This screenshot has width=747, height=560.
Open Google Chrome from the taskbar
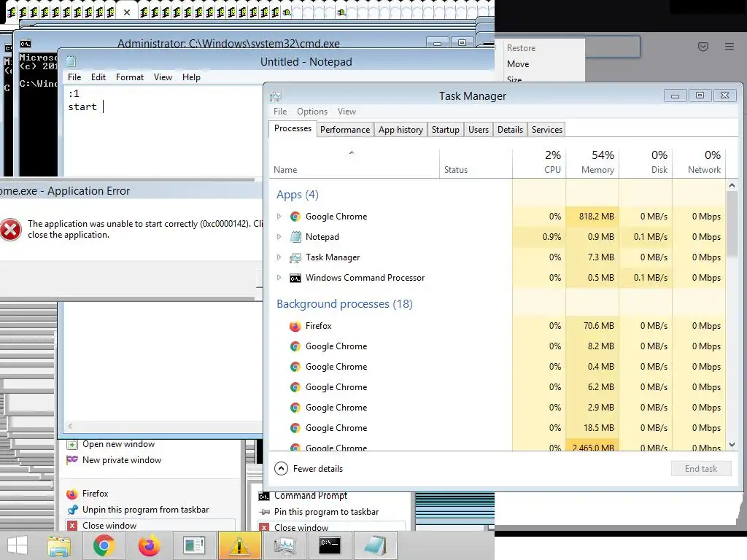[x=104, y=545]
